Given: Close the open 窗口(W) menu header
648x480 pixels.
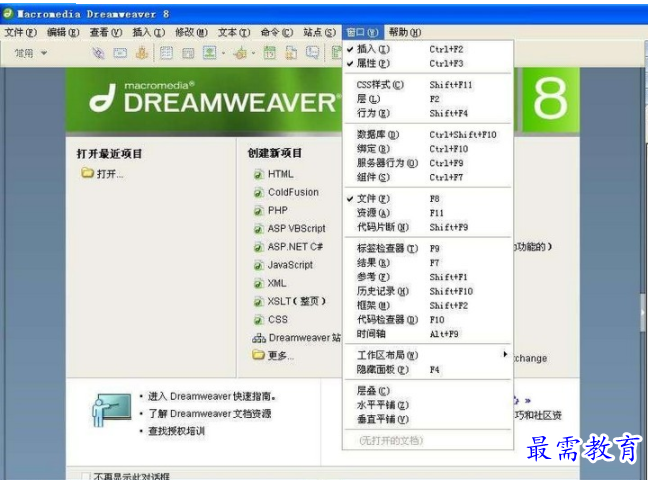Looking at the screenshot, I should click(x=362, y=32).
